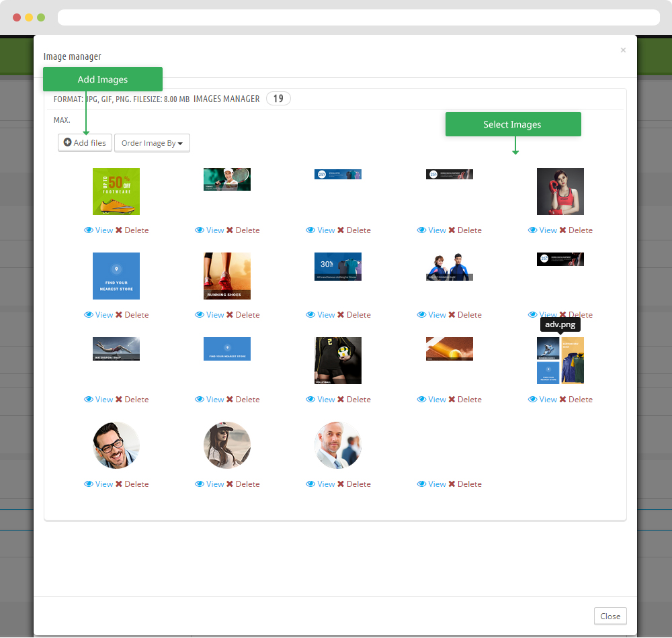
Task: Pick the Find Your Nearest Store square image
Action: click(116, 276)
